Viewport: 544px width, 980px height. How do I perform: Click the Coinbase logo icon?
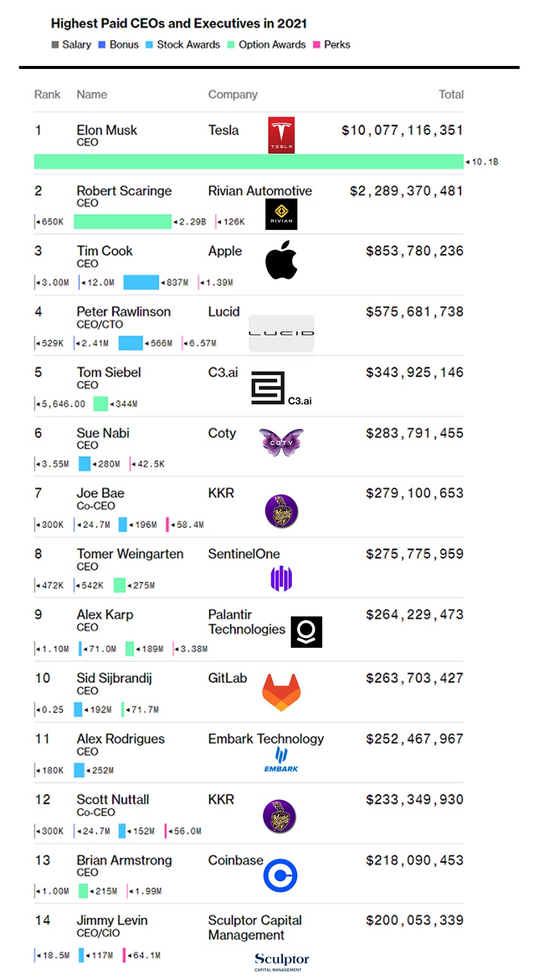[x=280, y=875]
